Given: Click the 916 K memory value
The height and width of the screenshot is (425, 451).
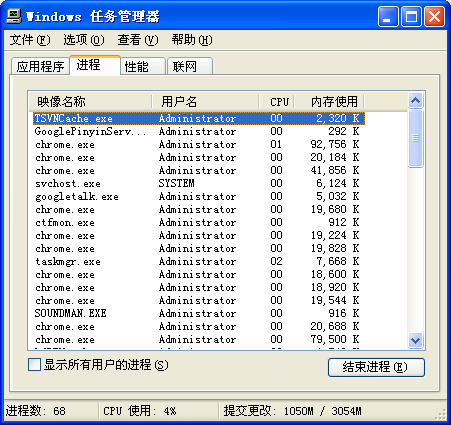Looking at the screenshot, I should (344, 313).
